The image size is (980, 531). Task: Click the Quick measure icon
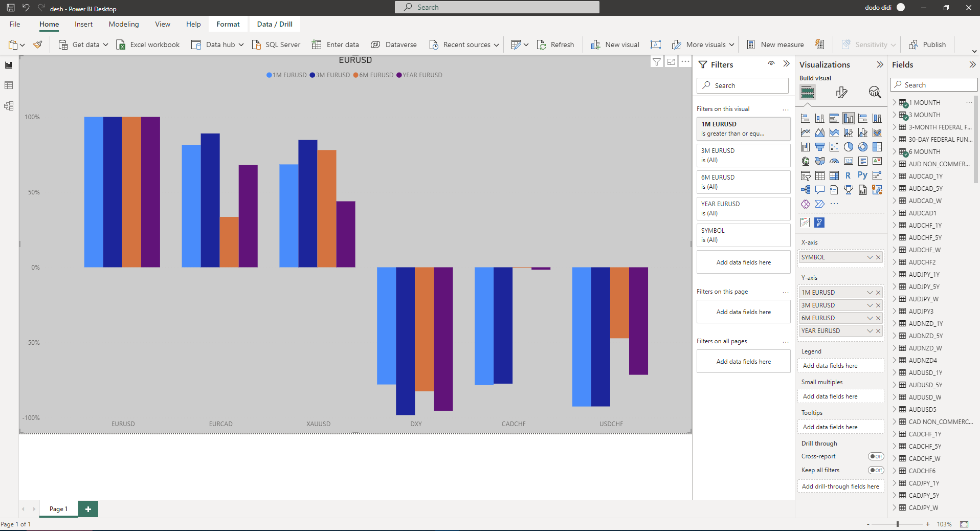(820, 45)
